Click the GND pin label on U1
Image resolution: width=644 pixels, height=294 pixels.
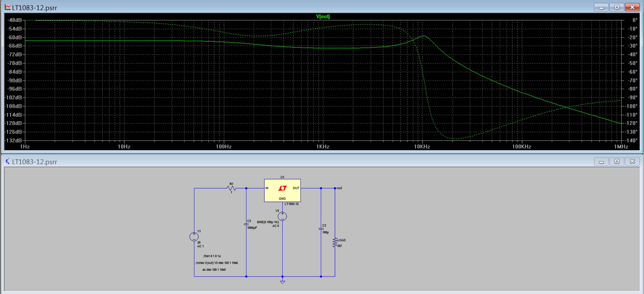pos(282,199)
